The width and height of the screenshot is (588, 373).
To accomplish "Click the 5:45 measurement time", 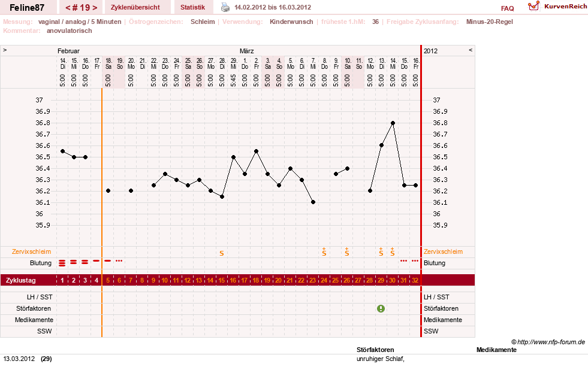I will pyautogui.click(x=233, y=80).
